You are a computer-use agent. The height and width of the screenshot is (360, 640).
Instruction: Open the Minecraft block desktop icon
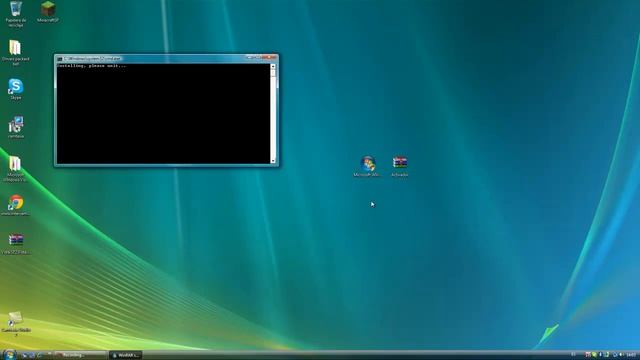click(48, 11)
